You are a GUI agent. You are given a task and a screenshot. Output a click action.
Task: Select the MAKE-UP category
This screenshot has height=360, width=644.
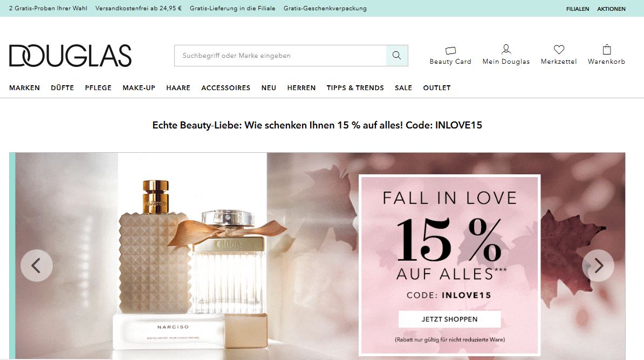point(139,88)
